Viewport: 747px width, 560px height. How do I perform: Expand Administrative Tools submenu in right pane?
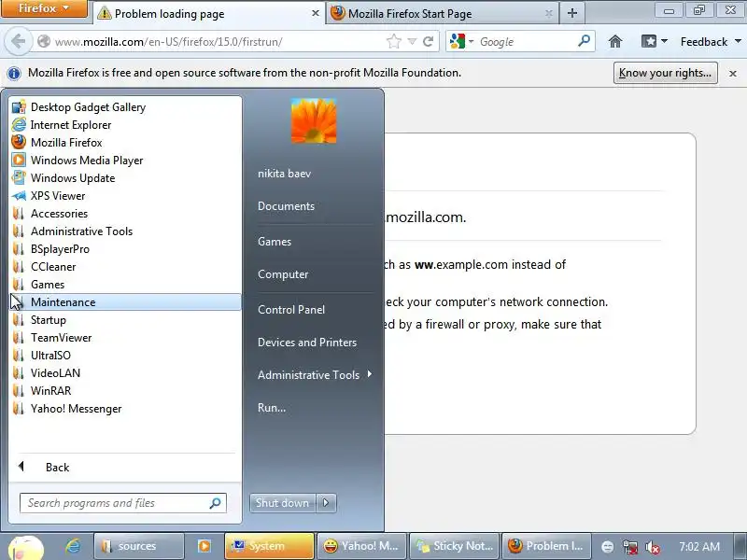[315, 375]
